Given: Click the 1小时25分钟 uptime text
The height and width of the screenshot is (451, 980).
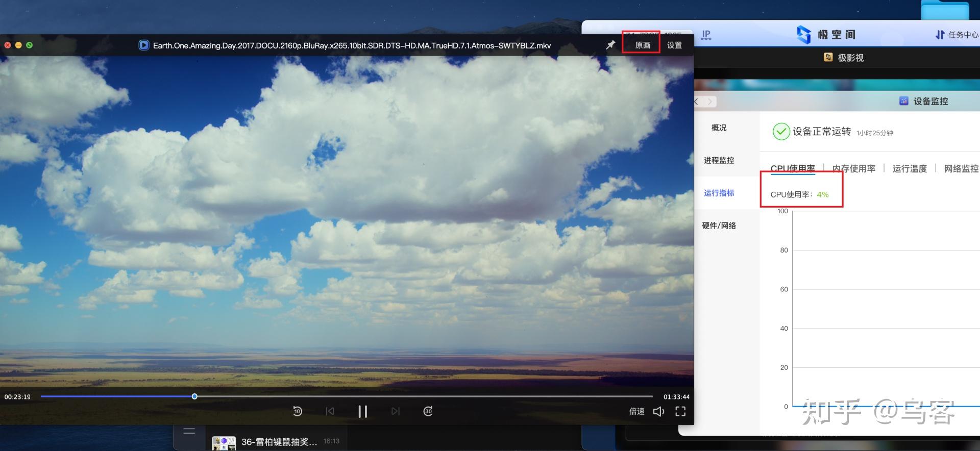Looking at the screenshot, I should (x=875, y=133).
